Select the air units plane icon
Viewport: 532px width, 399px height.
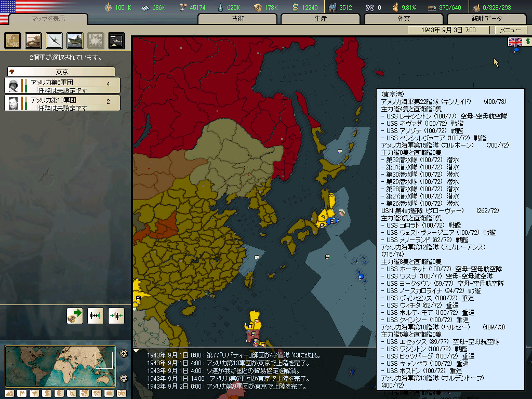pos(54,41)
